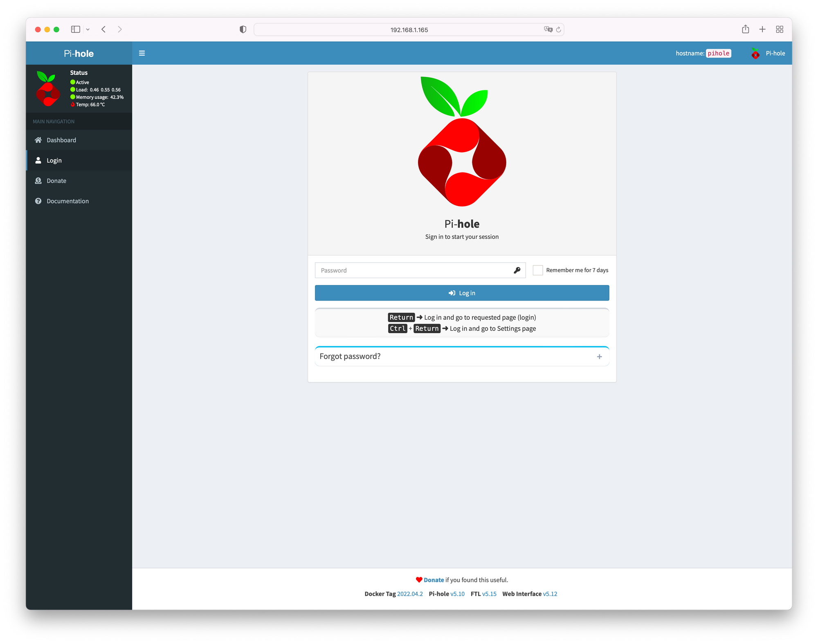818x644 pixels.
Task: Reload the page with the refresh icon
Action: tap(559, 29)
